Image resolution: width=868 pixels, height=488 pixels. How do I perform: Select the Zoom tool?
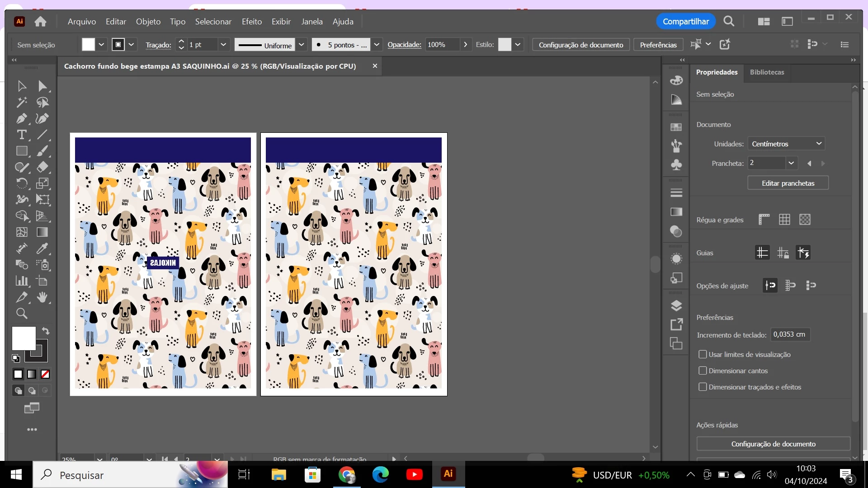pyautogui.click(x=21, y=314)
